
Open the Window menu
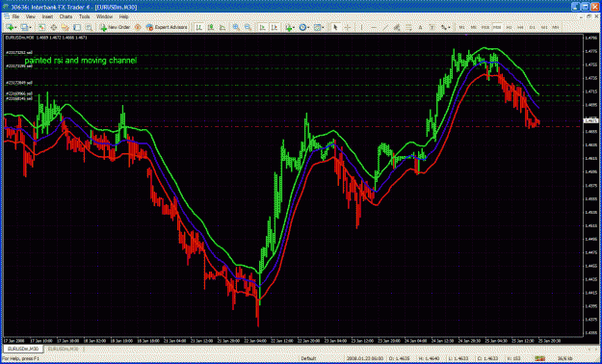[x=104, y=17]
